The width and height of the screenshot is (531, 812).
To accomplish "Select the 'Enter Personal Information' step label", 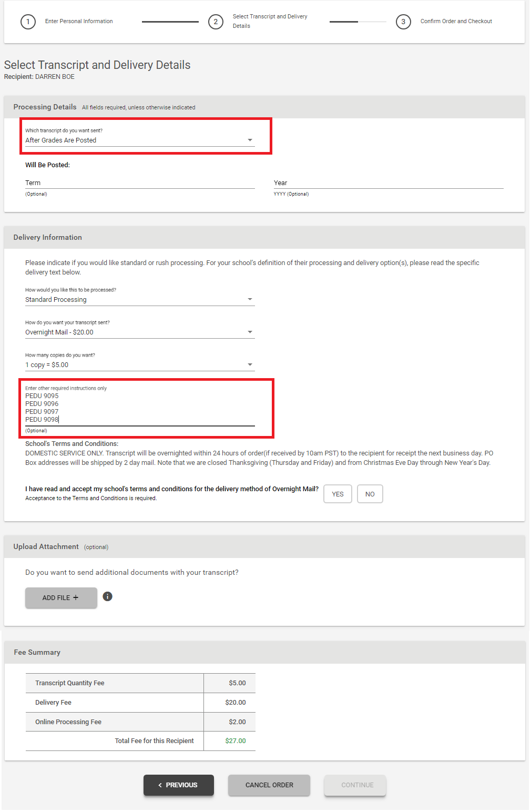I will pyautogui.click(x=79, y=21).
